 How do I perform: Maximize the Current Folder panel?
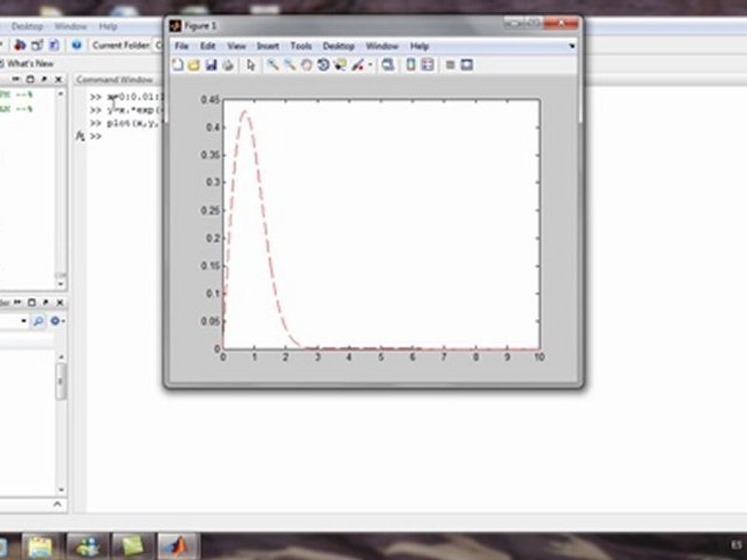coord(31,303)
